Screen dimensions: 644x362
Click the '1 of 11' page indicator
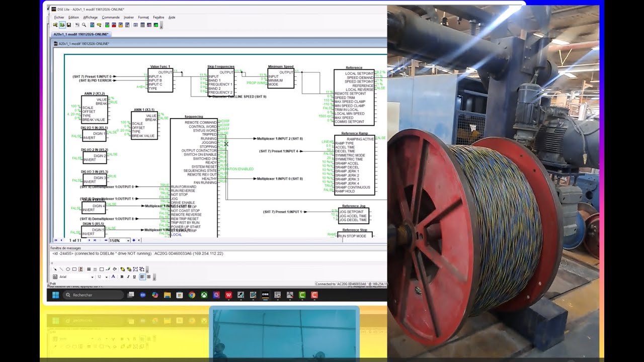[75, 240]
